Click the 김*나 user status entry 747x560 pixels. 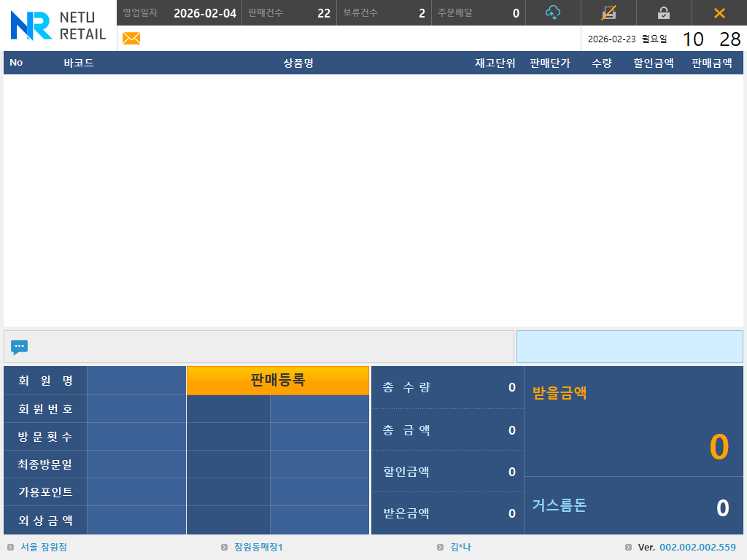point(461,547)
